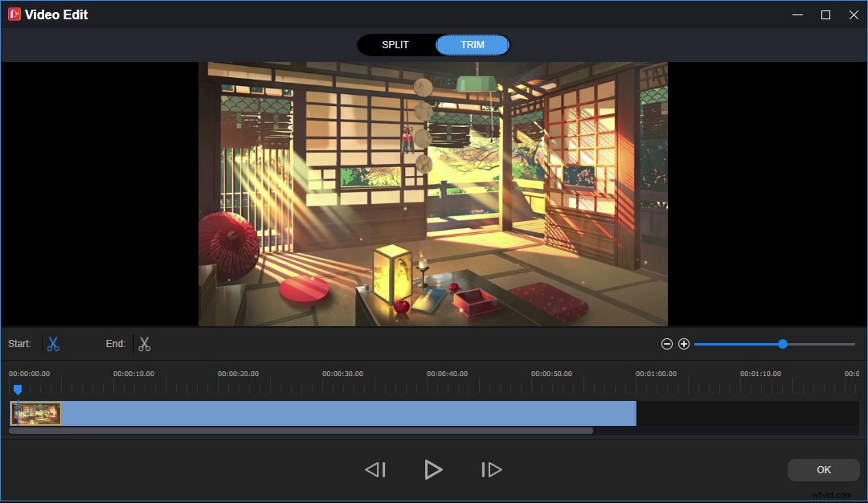This screenshot has height=503, width=868.
Task: Select the TRIM tab
Action: click(473, 44)
